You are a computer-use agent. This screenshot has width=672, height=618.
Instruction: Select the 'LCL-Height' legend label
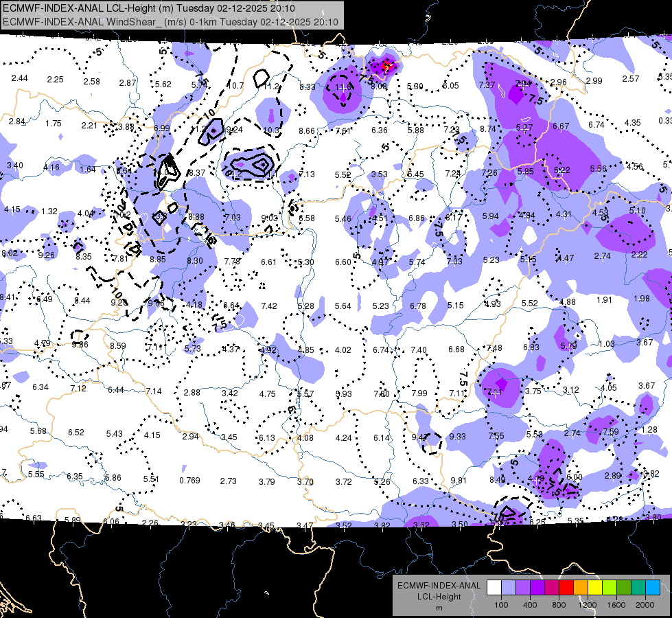click(x=439, y=597)
